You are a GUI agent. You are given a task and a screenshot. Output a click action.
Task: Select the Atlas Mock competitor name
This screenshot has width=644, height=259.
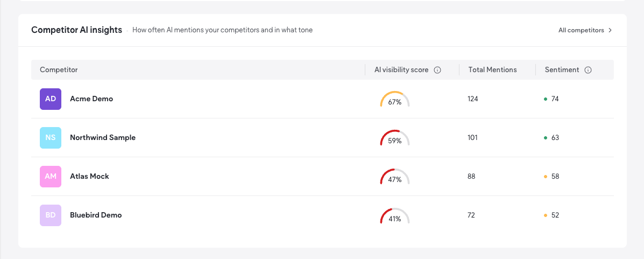tap(89, 177)
